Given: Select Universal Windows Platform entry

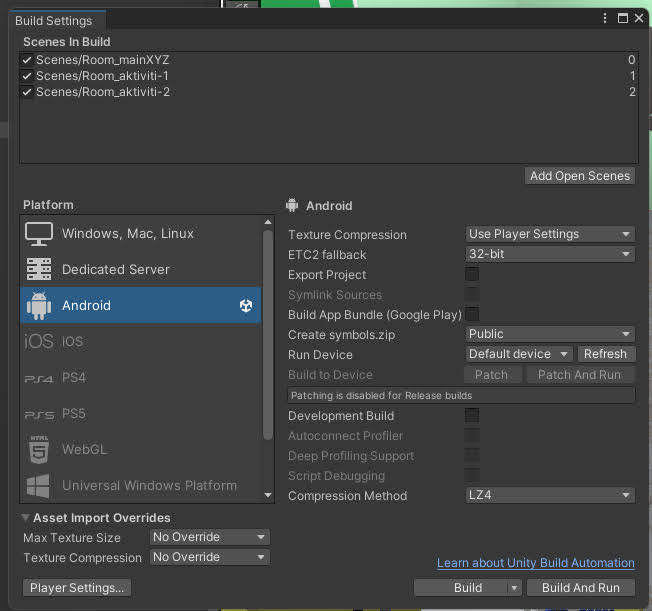Looking at the screenshot, I should click(141, 485).
